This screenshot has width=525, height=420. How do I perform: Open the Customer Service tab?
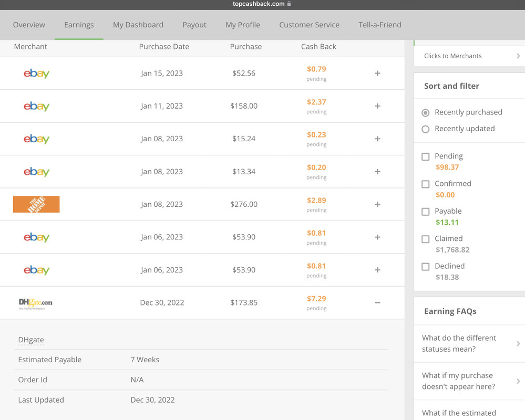(309, 25)
